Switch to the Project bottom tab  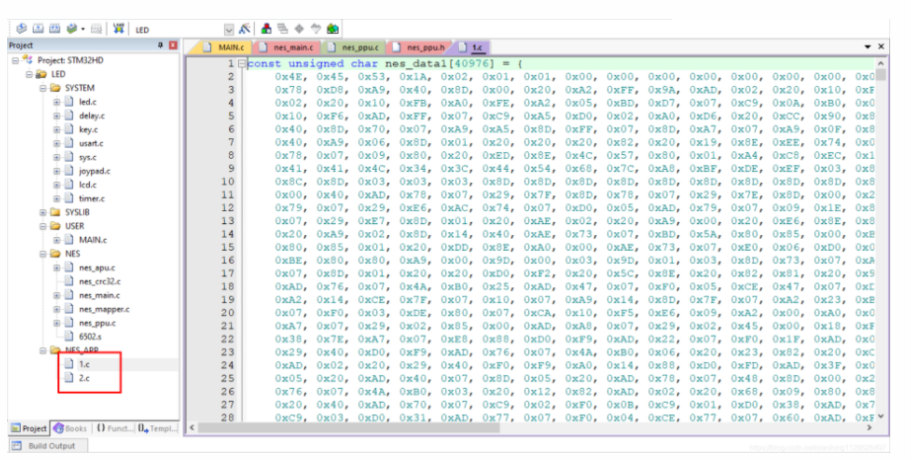(x=29, y=429)
